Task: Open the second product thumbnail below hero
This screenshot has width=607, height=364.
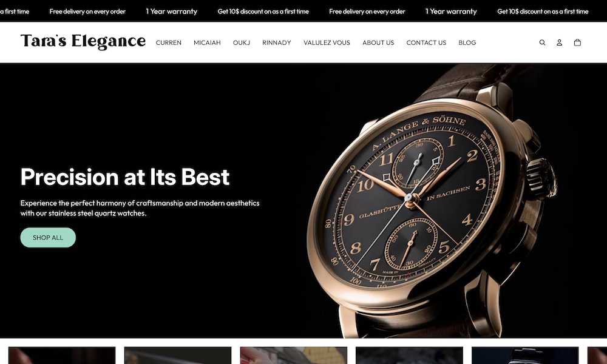Action: [x=178, y=356]
